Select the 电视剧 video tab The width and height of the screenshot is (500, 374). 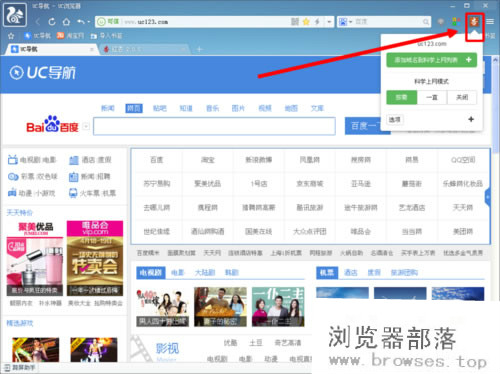click(151, 272)
